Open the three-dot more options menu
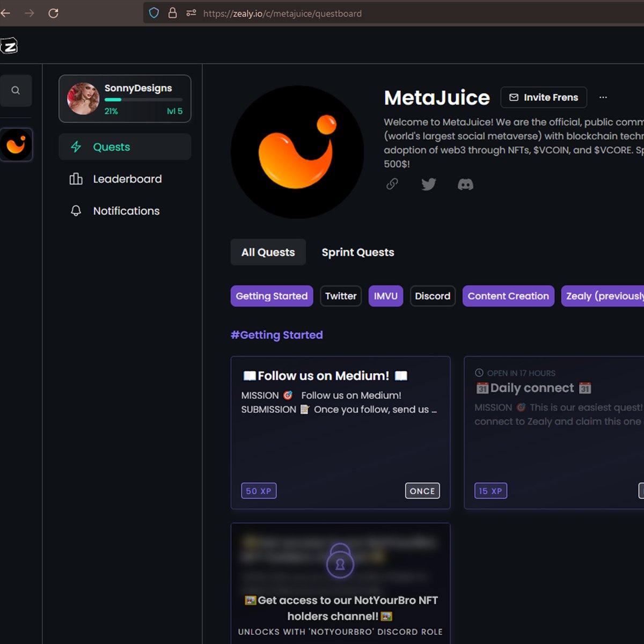Image resolution: width=644 pixels, height=644 pixels. pos(603,97)
